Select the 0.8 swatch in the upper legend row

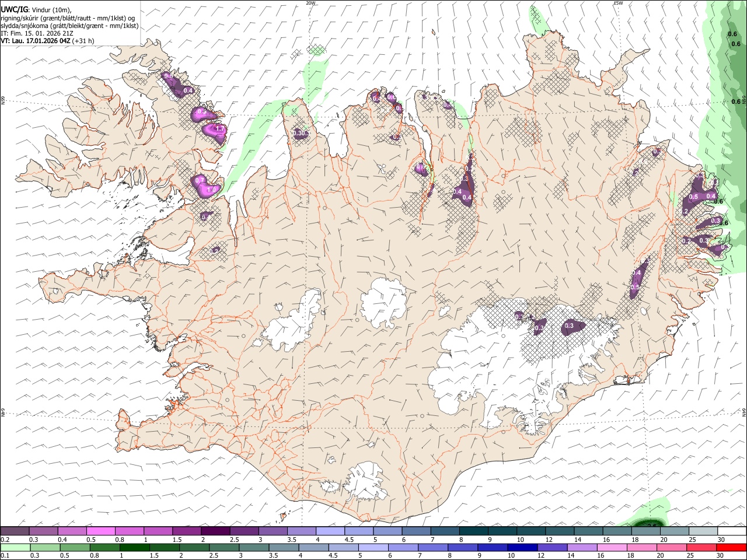[129, 531]
